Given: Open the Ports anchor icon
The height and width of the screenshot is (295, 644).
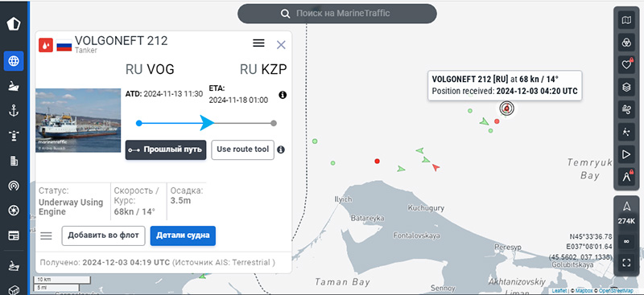Looking at the screenshot, I should (14, 111).
